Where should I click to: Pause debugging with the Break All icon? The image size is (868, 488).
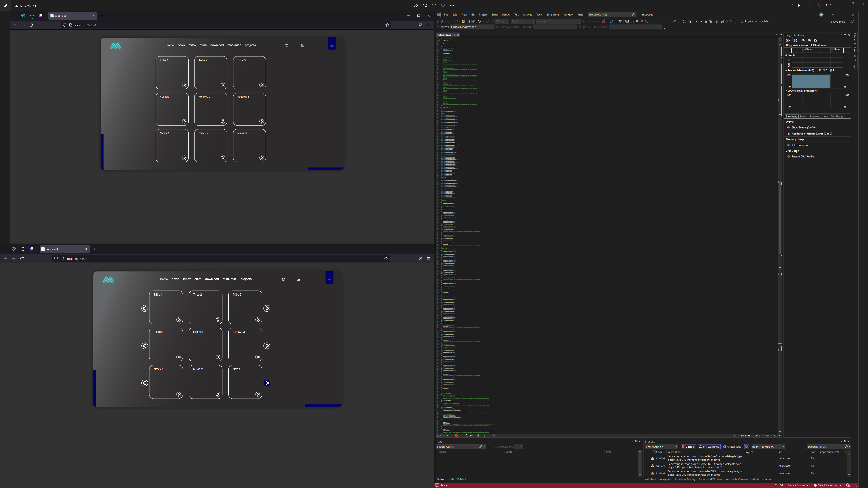(x=637, y=21)
